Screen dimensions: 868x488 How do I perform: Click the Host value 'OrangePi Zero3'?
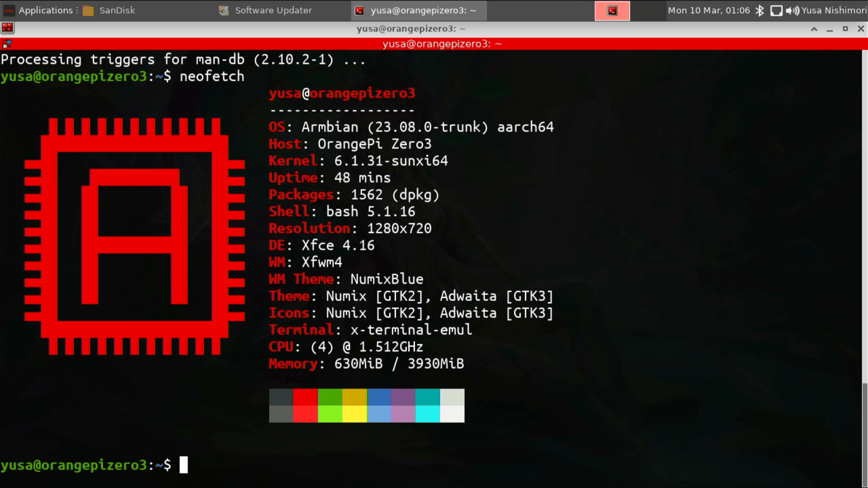(374, 144)
